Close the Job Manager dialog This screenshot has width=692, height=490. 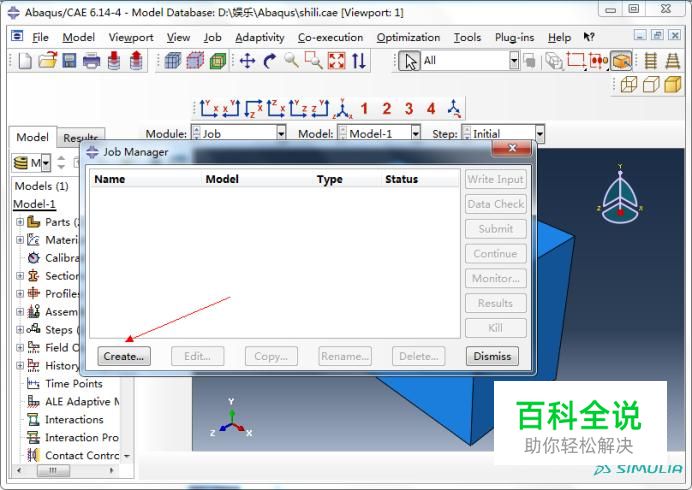[512, 148]
